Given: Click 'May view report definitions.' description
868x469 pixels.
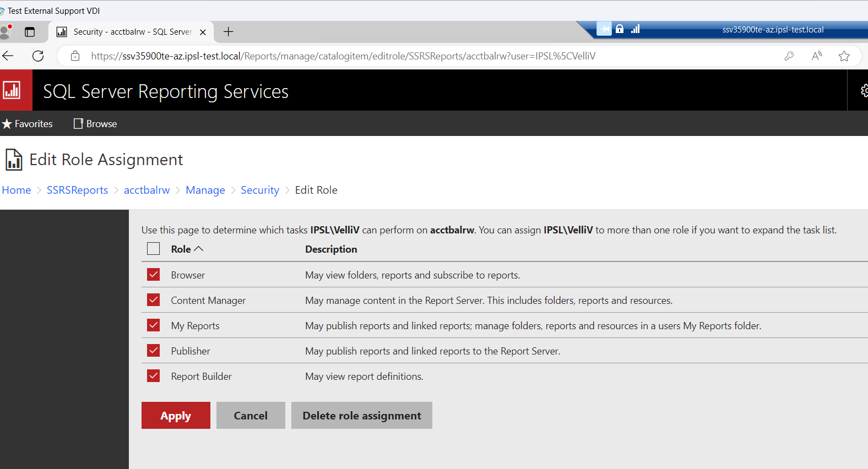Looking at the screenshot, I should (364, 376).
